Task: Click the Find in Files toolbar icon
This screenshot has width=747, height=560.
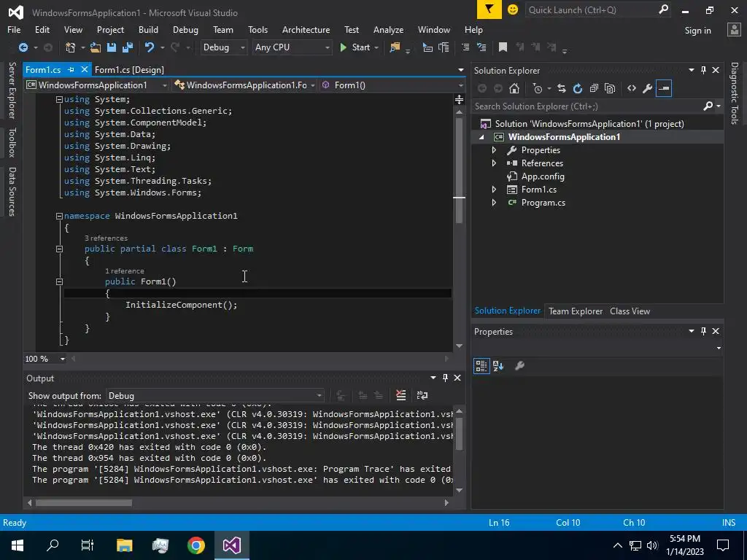Action: click(395, 47)
